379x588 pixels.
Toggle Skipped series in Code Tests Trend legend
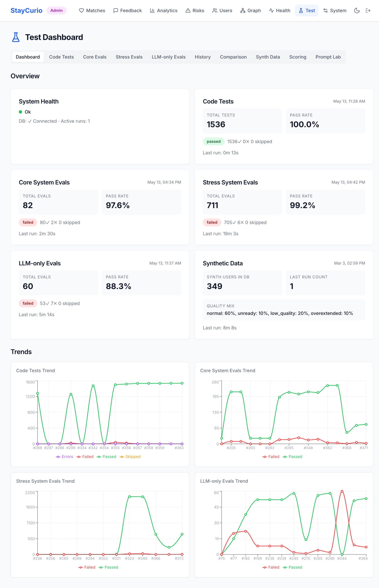(x=130, y=457)
